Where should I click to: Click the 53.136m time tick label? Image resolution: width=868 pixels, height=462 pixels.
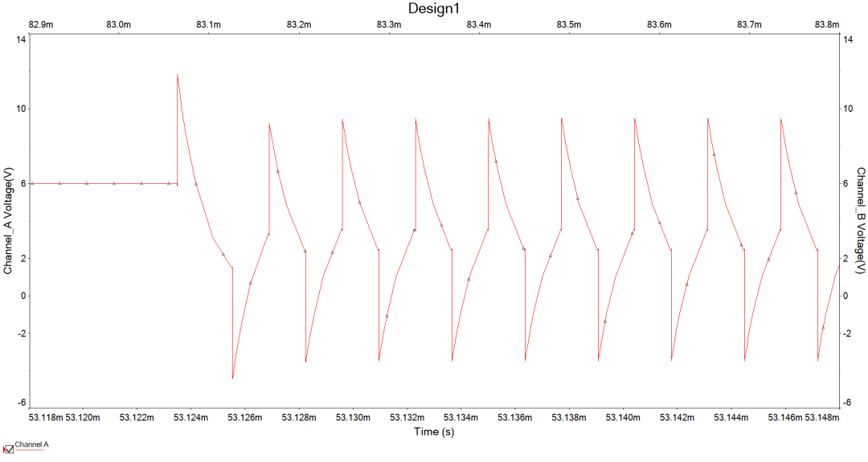[515, 418]
